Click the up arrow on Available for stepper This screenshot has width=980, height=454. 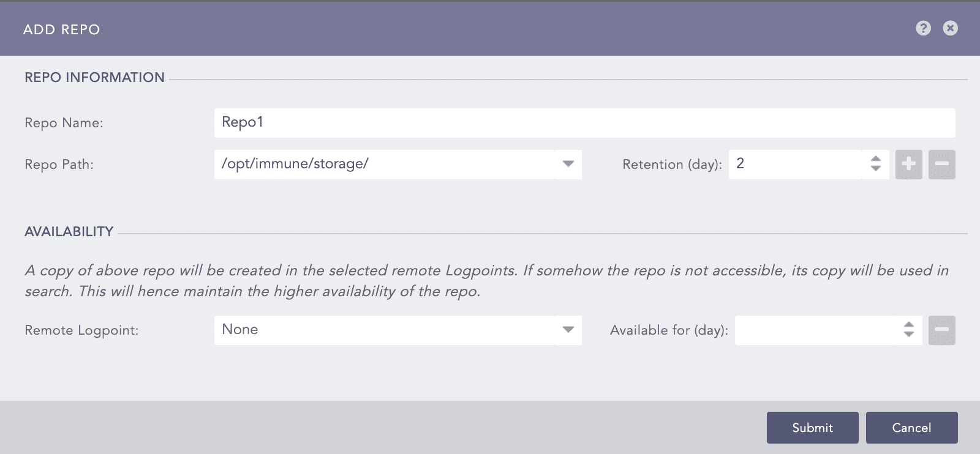[908, 326]
